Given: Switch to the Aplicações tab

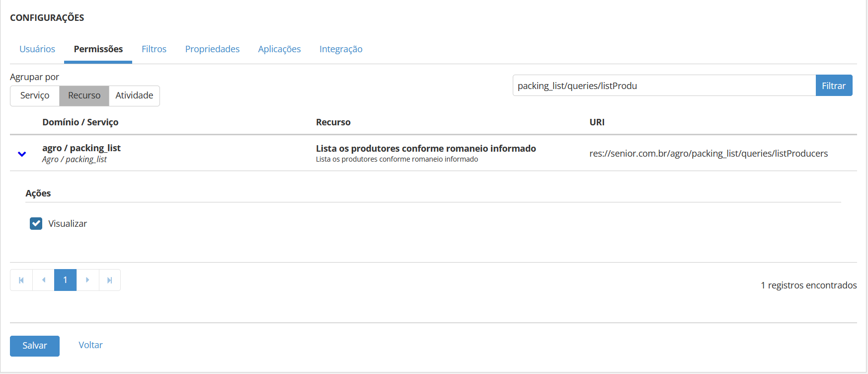Looking at the screenshot, I should [279, 49].
